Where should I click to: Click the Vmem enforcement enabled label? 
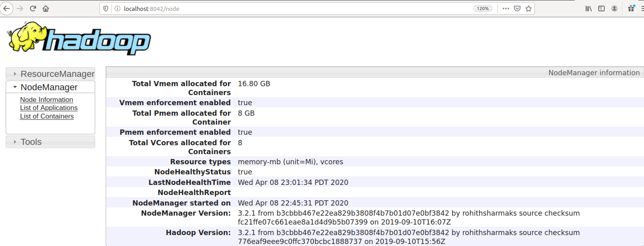coord(175,103)
